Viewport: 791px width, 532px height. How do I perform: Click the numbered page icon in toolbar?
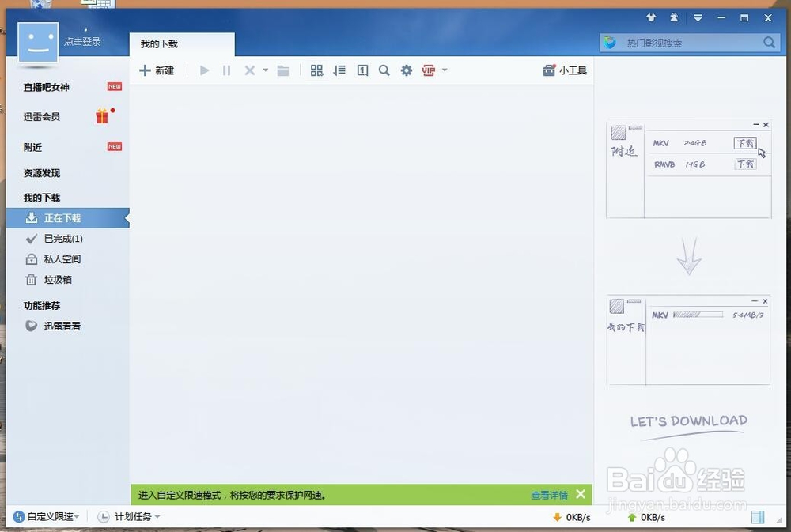pyautogui.click(x=362, y=70)
